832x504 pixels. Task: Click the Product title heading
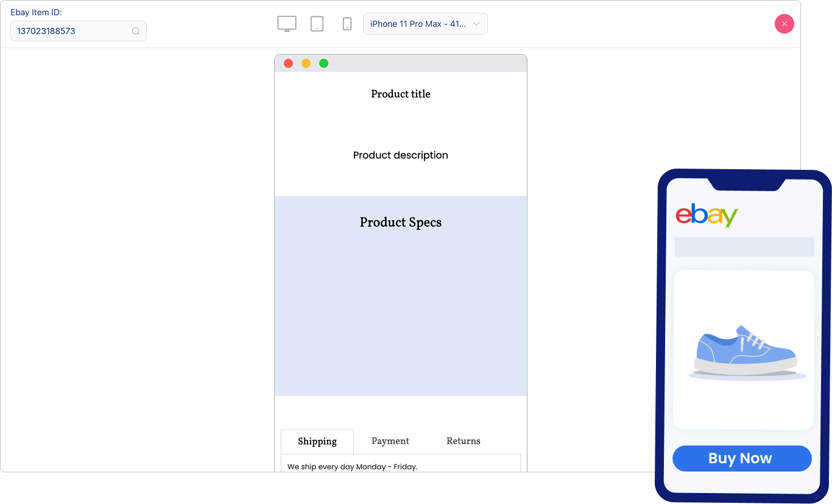point(401,94)
